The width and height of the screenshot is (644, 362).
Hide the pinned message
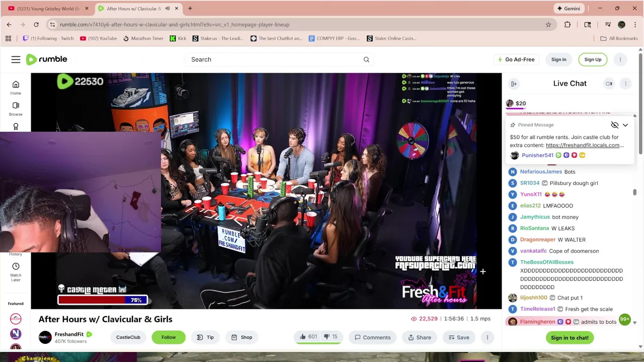[x=614, y=125]
